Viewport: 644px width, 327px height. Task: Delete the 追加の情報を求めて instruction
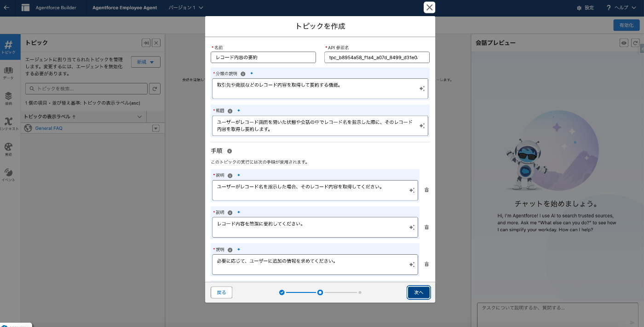point(426,264)
